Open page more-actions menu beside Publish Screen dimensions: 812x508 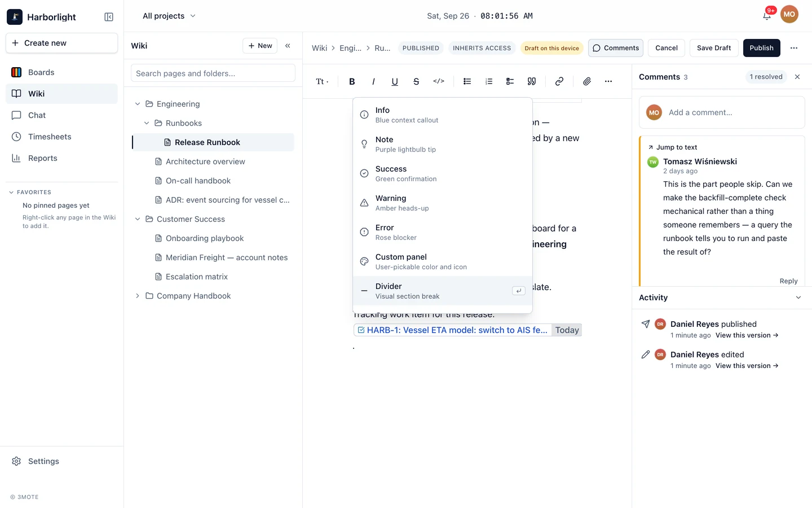(794, 48)
